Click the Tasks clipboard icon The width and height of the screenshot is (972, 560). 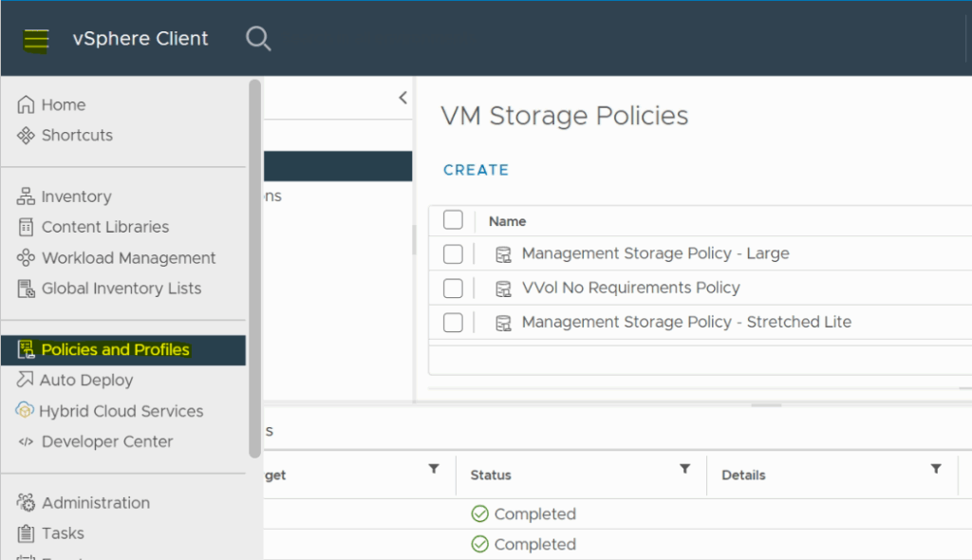coord(26,533)
